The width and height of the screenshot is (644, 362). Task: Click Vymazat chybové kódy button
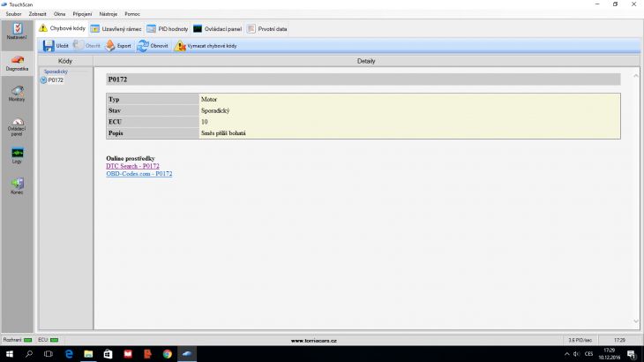click(x=206, y=46)
